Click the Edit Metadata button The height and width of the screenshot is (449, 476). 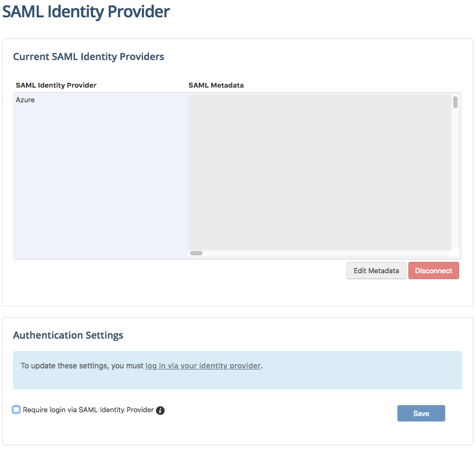point(376,270)
